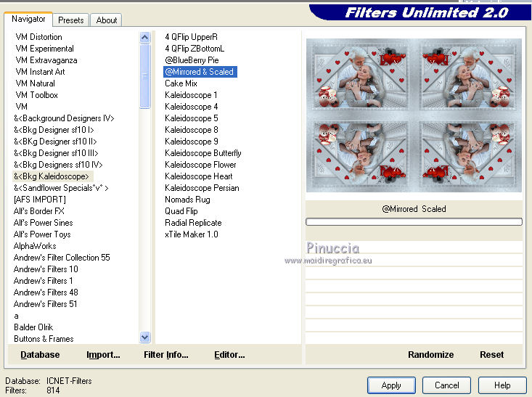Open Help
Viewport: 532px width, 397px height.
pos(502,385)
